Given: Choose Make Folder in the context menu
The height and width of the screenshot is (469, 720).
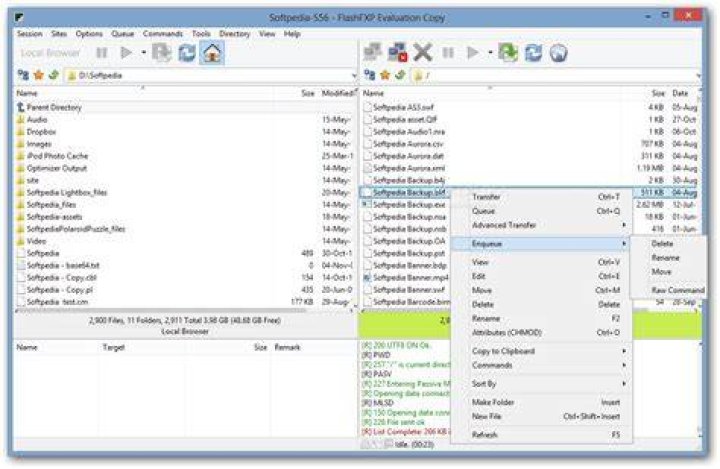Looking at the screenshot, I should pyautogui.click(x=541, y=403).
